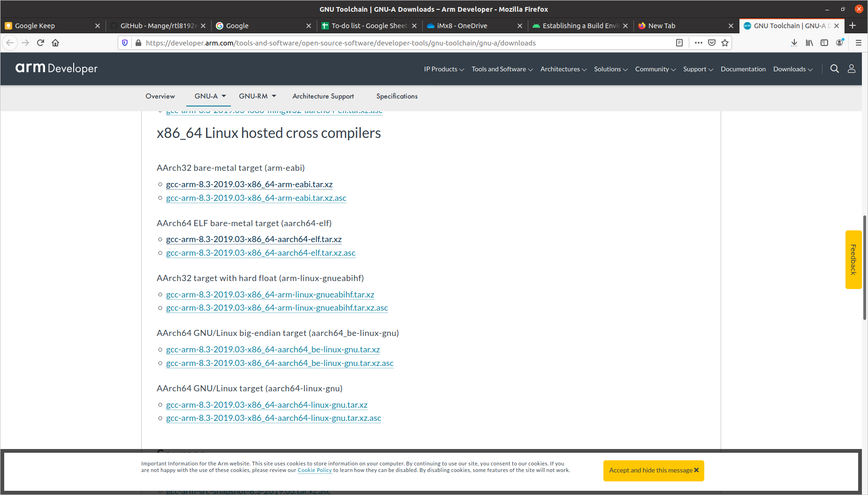
Task: Click the page vertical scrollbar thumb
Action: click(x=865, y=267)
